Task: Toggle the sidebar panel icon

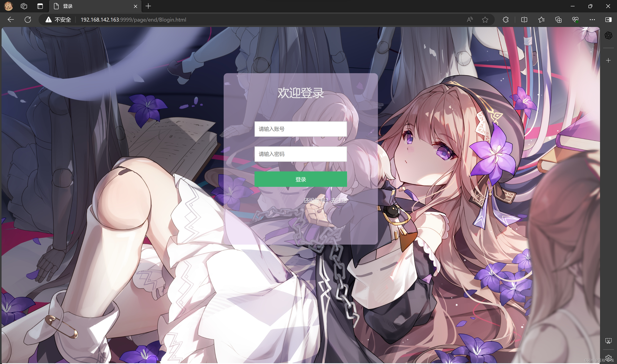Action: point(608,20)
